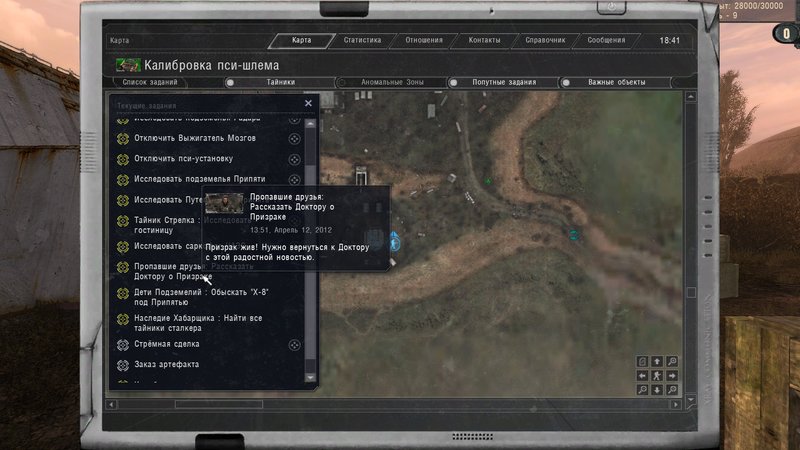
Task: Show map marker for Стрёмная сделка task
Action: pos(294,344)
